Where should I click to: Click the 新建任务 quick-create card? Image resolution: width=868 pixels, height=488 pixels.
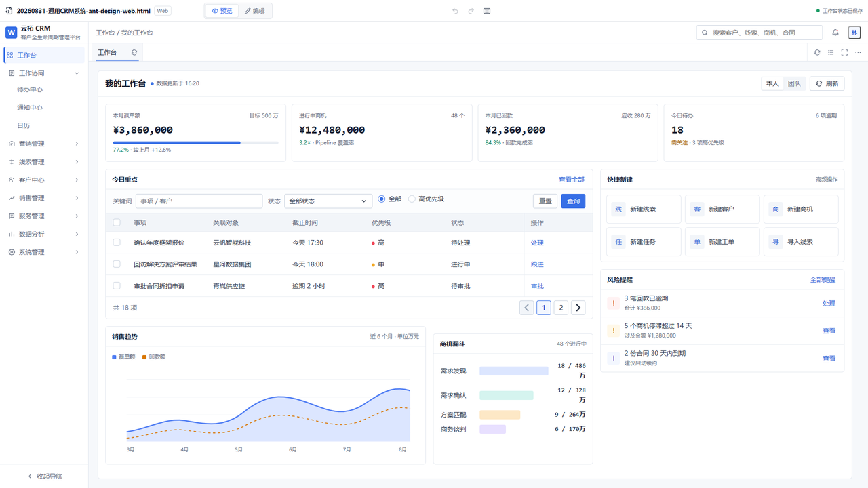coord(644,242)
